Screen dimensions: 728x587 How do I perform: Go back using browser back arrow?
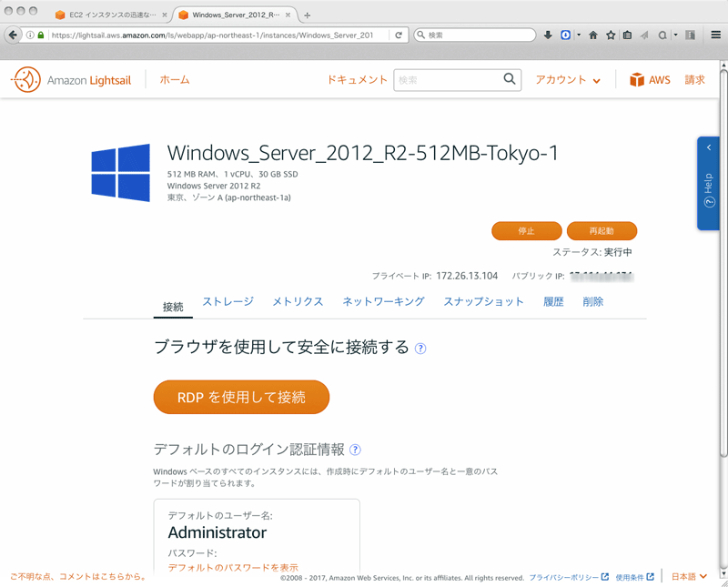pyautogui.click(x=13, y=35)
